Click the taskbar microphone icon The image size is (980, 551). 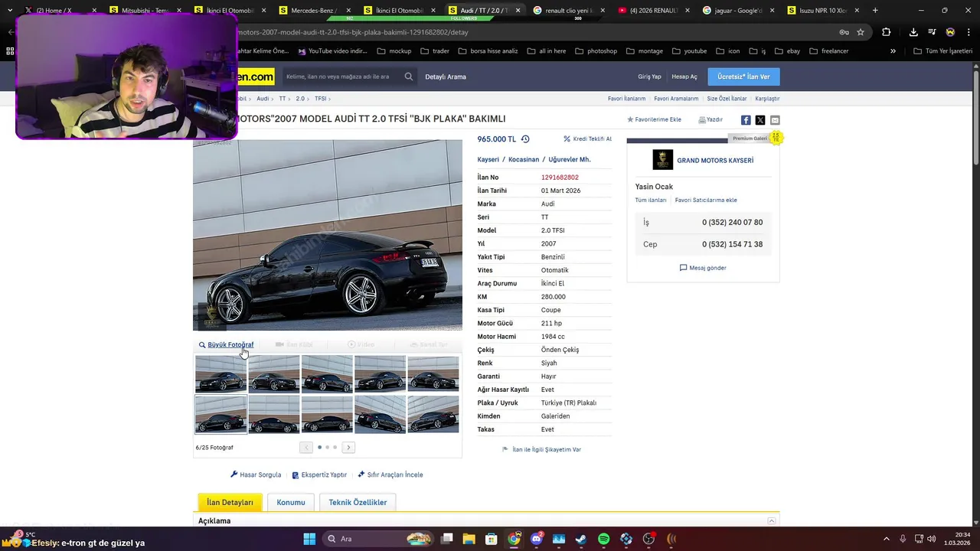pos(903,539)
